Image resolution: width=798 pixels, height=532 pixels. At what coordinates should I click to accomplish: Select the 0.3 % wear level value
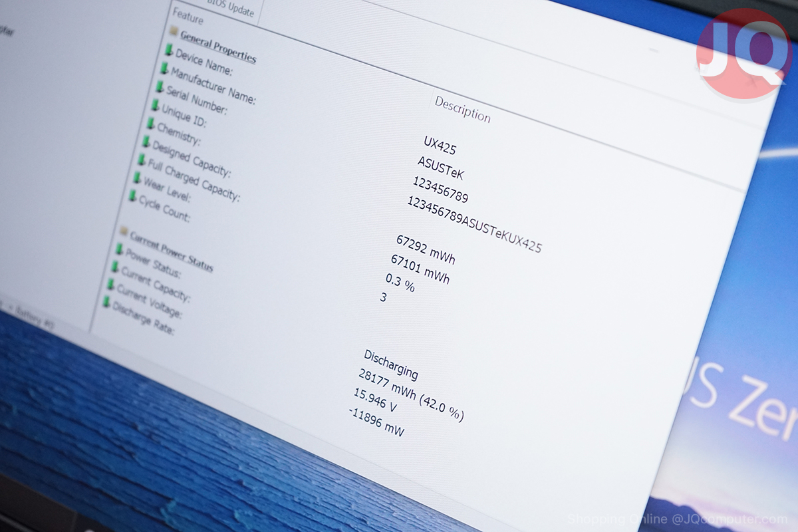pos(400,283)
